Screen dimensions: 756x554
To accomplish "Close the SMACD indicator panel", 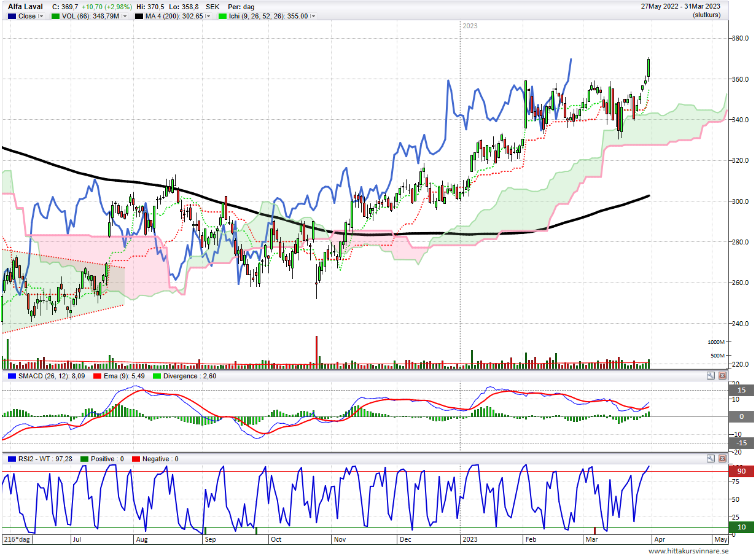I will (x=722, y=375).
